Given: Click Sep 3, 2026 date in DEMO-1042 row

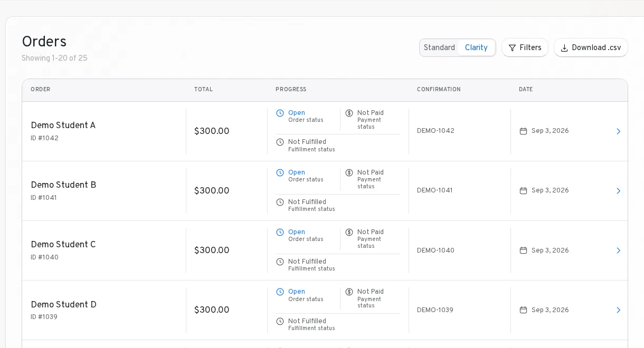Looking at the screenshot, I should [550, 131].
